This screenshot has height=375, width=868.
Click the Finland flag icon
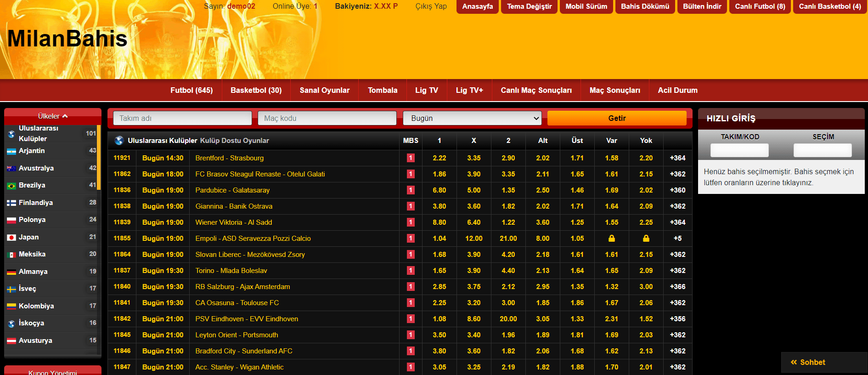pyautogui.click(x=11, y=203)
